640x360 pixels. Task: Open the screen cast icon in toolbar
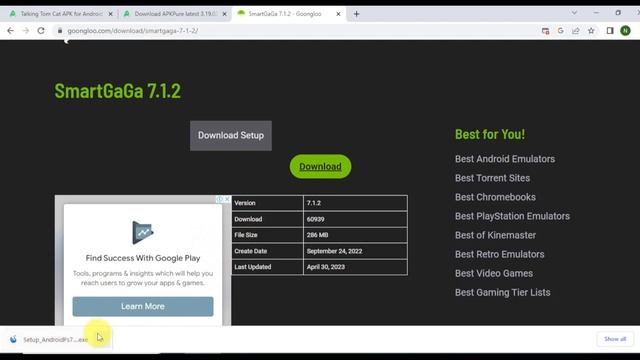545,31
